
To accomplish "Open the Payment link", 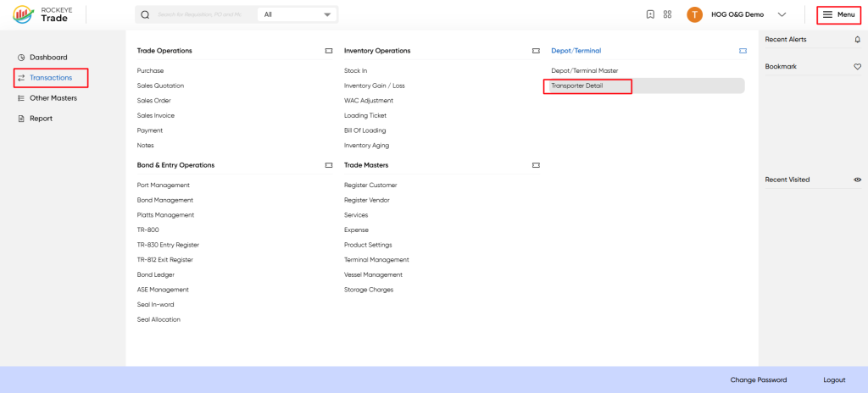I will (x=150, y=130).
